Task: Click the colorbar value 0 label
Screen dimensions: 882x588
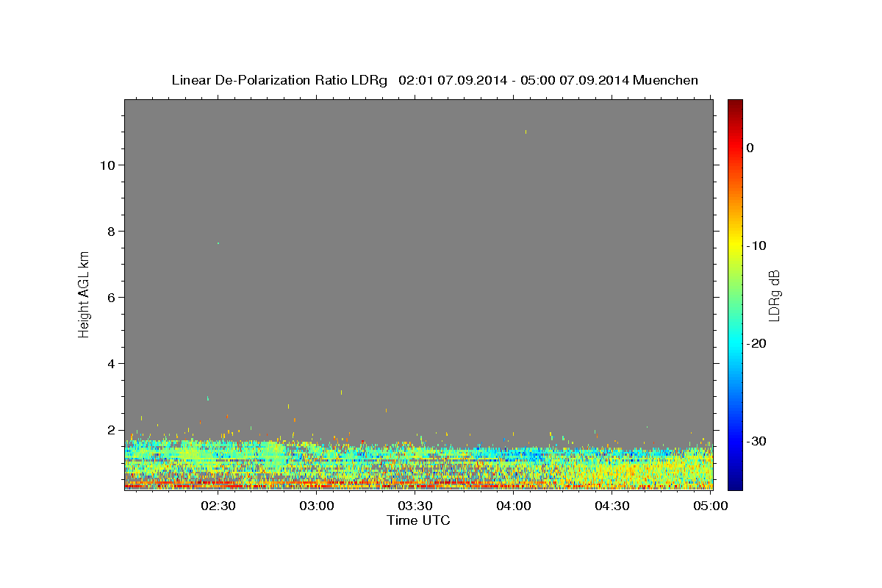Action: pyautogui.click(x=750, y=148)
